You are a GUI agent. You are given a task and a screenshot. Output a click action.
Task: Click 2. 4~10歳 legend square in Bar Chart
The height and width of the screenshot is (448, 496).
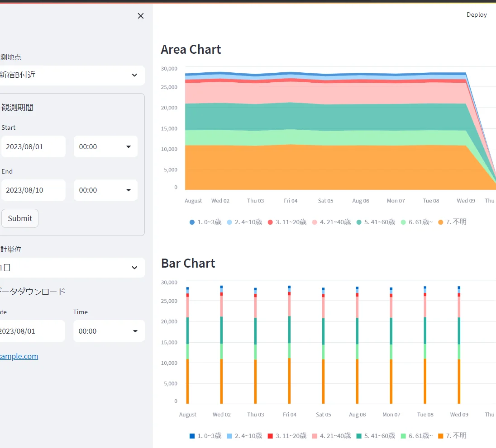pyautogui.click(x=229, y=436)
